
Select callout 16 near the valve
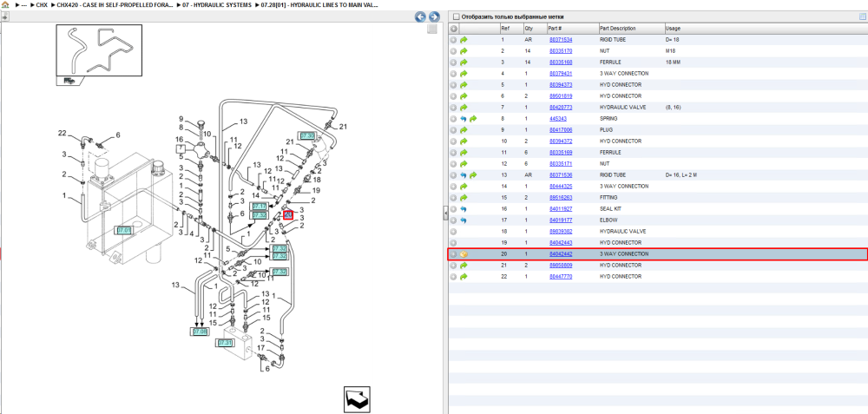coord(180,140)
